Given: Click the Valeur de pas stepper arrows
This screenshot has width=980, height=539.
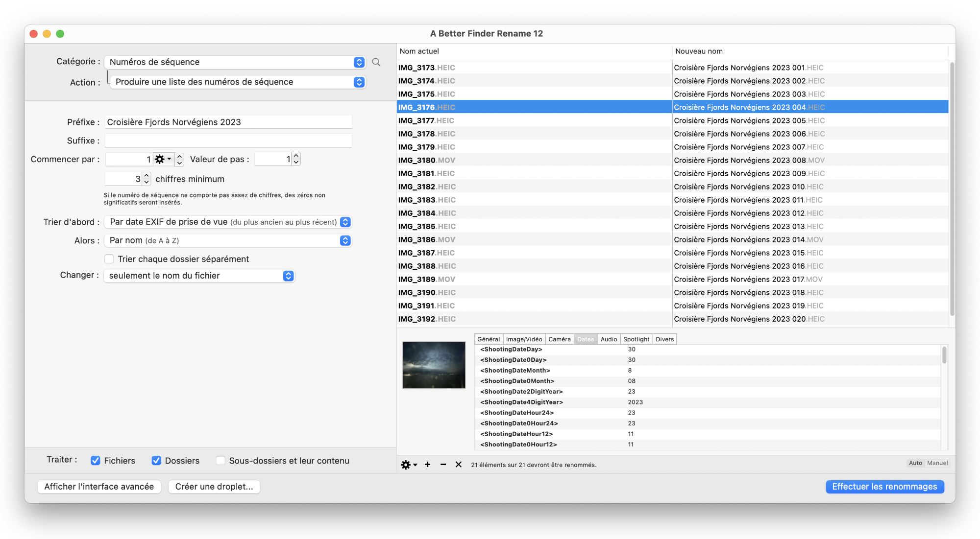Looking at the screenshot, I should pos(296,159).
